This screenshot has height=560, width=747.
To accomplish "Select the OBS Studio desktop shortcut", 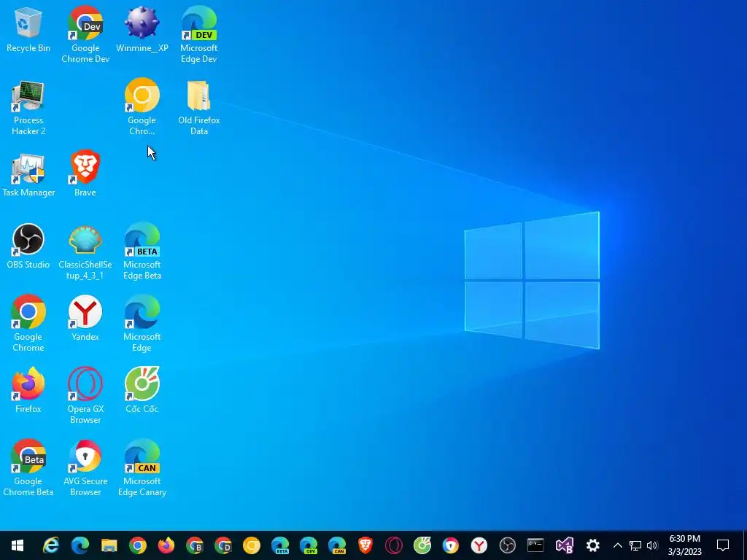I will 28,246.
